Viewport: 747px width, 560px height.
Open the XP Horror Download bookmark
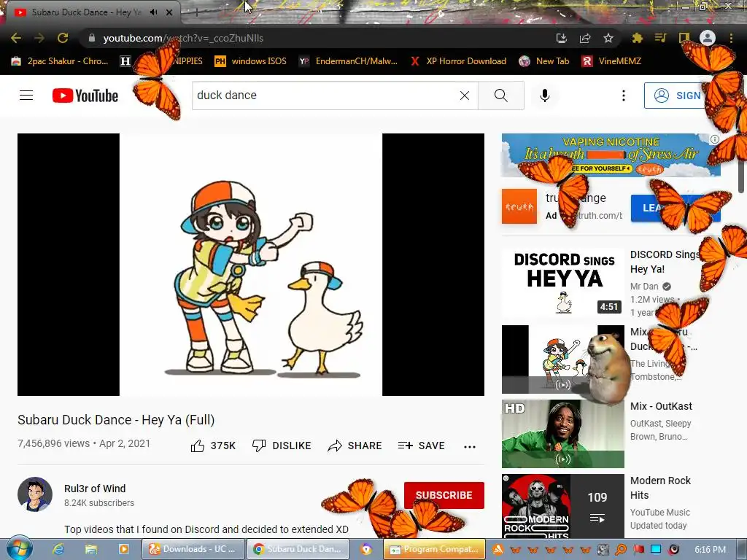pyautogui.click(x=458, y=61)
